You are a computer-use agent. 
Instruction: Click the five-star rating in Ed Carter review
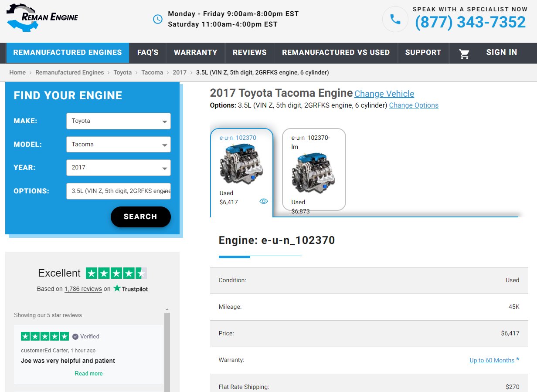click(45, 336)
